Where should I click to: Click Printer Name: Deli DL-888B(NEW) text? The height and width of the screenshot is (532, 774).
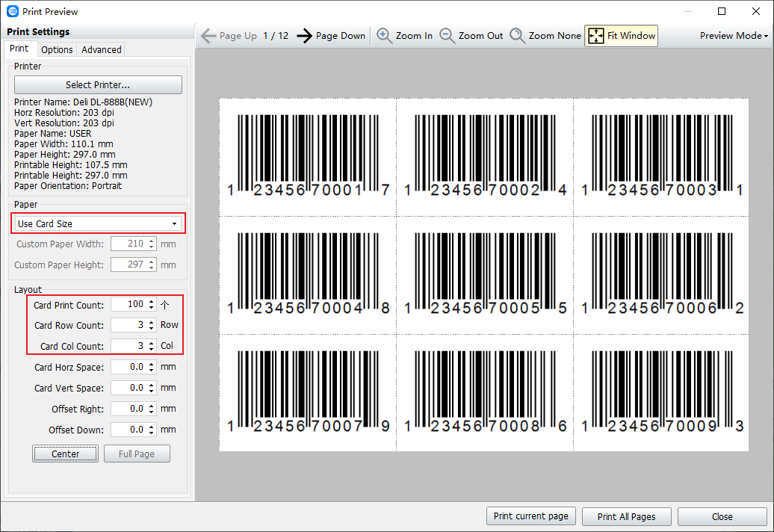click(83, 102)
